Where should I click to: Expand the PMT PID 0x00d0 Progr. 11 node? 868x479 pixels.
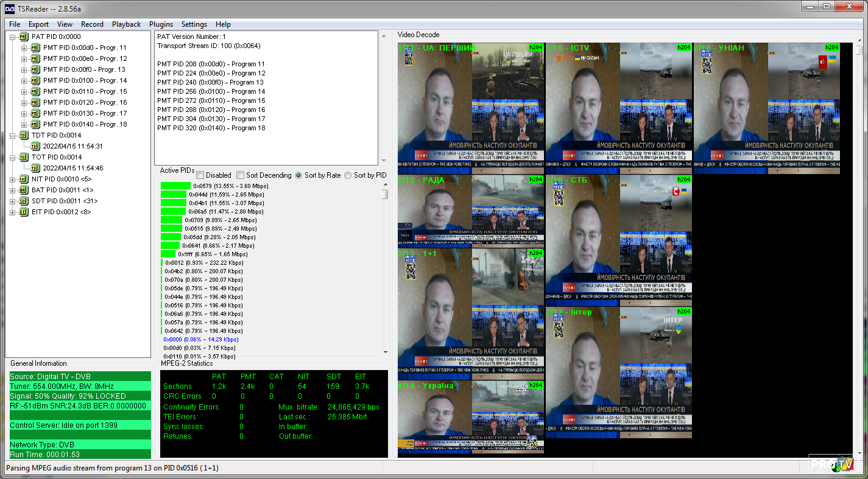point(24,47)
